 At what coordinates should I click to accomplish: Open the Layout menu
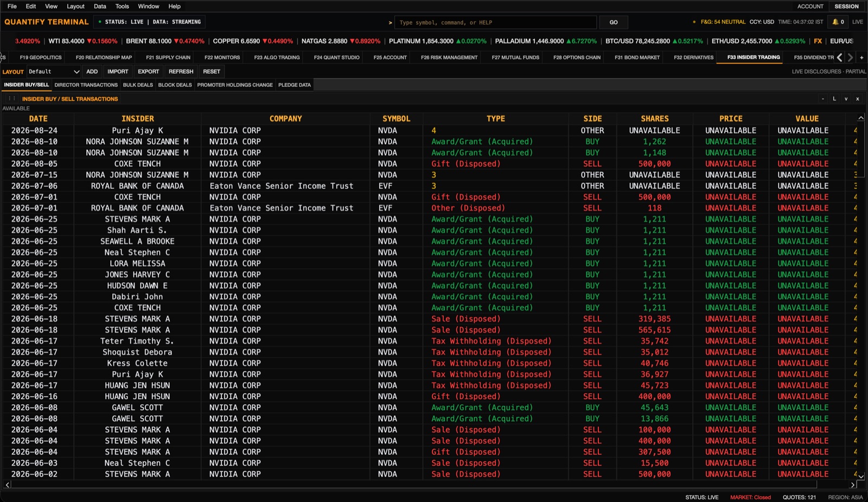(75, 7)
